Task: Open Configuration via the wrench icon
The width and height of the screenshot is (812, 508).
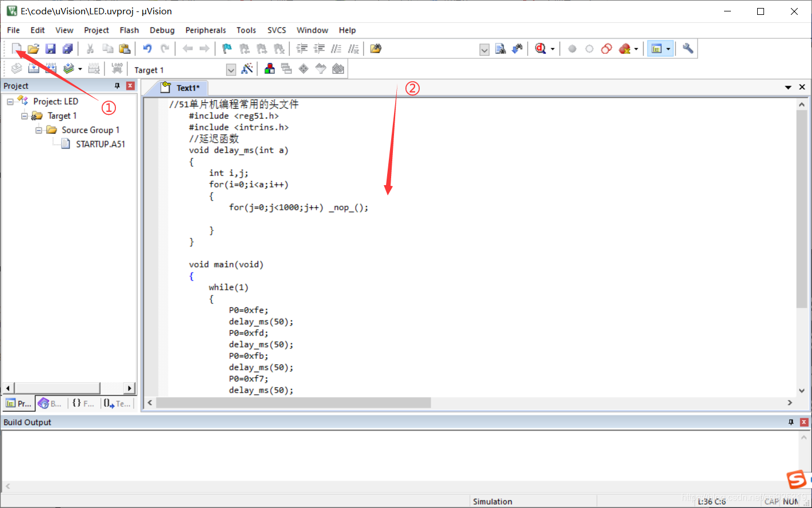Action: pos(688,49)
